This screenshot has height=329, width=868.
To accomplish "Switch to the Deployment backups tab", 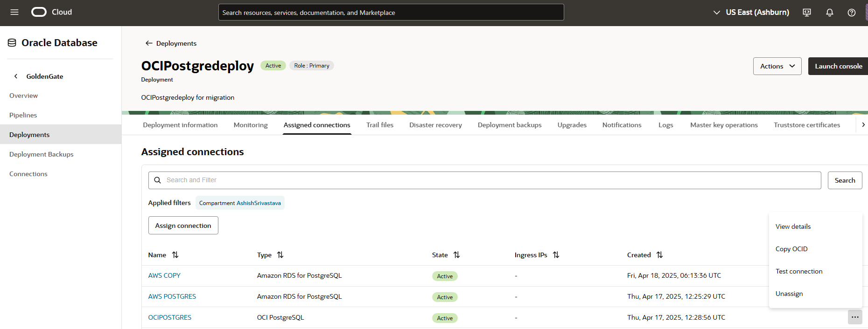I will click(x=510, y=125).
